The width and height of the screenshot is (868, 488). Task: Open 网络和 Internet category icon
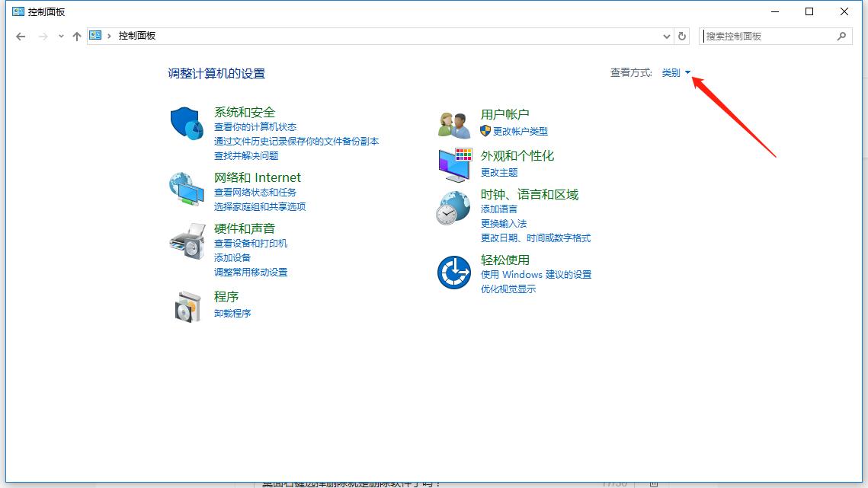(x=185, y=187)
